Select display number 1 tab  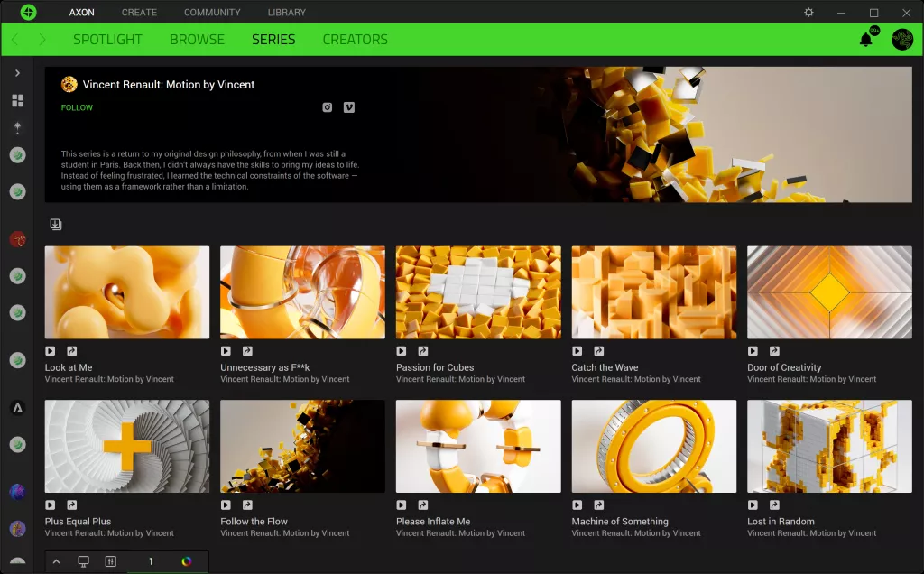151,561
